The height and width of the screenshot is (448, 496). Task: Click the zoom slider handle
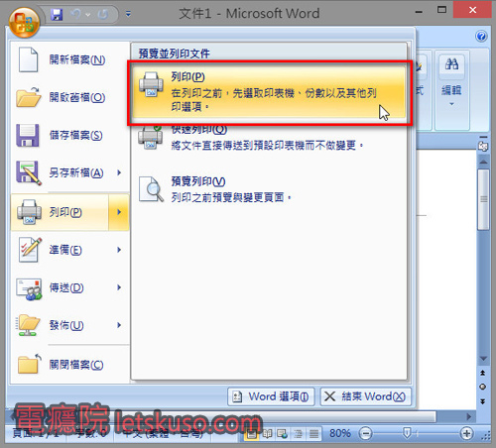point(407,433)
